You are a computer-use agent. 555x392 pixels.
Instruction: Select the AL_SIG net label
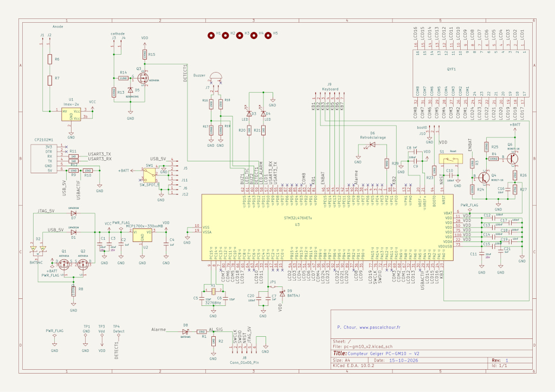216,329
